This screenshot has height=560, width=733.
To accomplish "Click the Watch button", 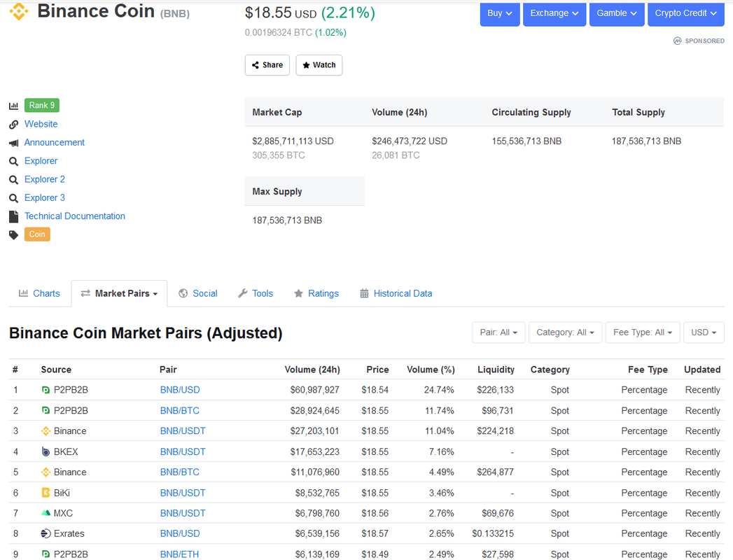I will tap(319, 65).
